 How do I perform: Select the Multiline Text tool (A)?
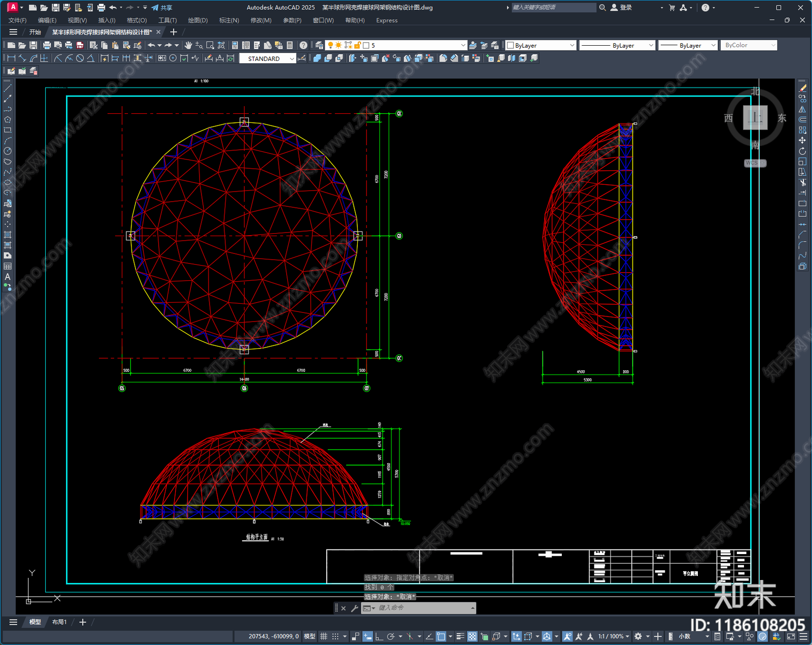pyautogui.click(x=7, y=277)
